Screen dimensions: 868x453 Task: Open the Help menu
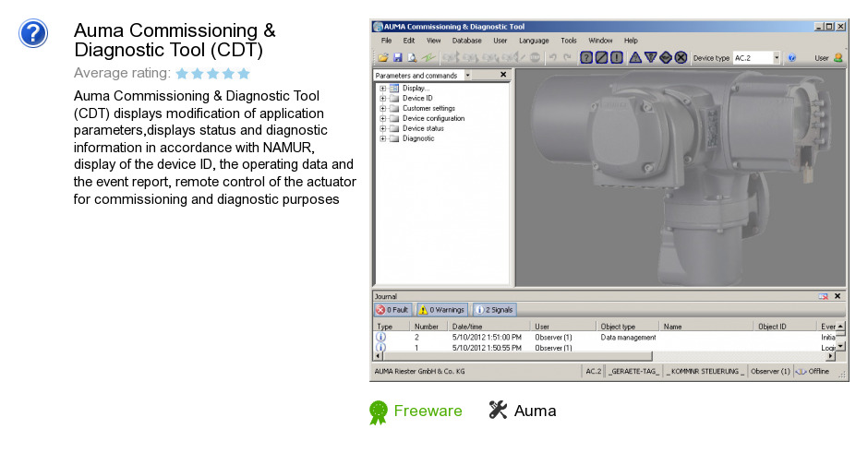tap(631, 41)
